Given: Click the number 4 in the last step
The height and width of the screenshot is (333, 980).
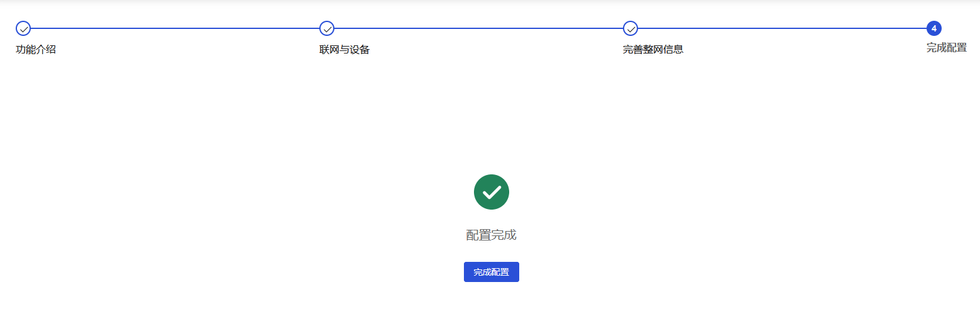Looking at the screenshot, I should 934,28.
